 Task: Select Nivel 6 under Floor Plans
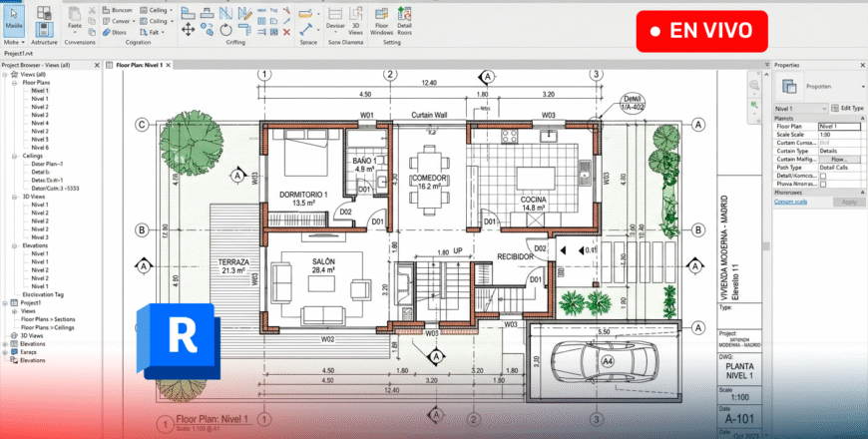click(39, 148)
